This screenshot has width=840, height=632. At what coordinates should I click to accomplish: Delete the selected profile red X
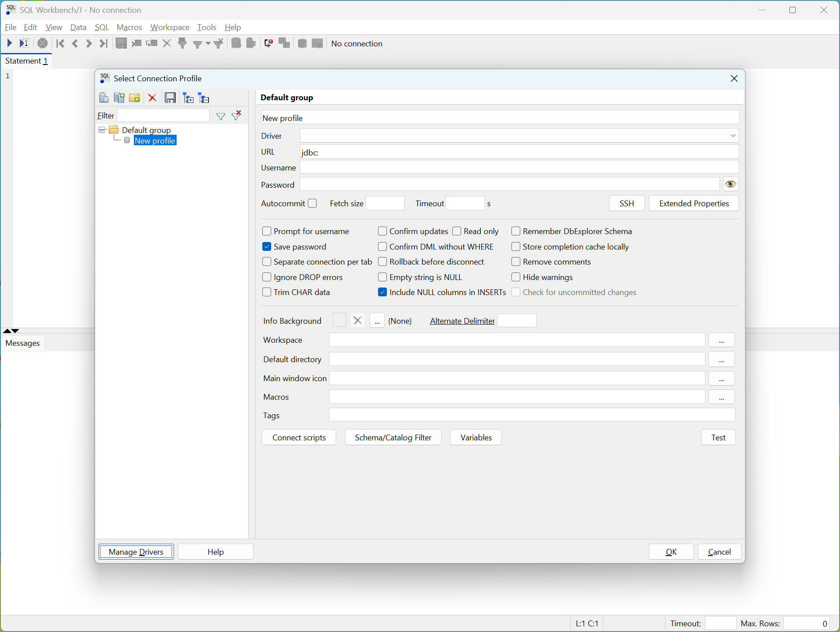pos(152,98)
